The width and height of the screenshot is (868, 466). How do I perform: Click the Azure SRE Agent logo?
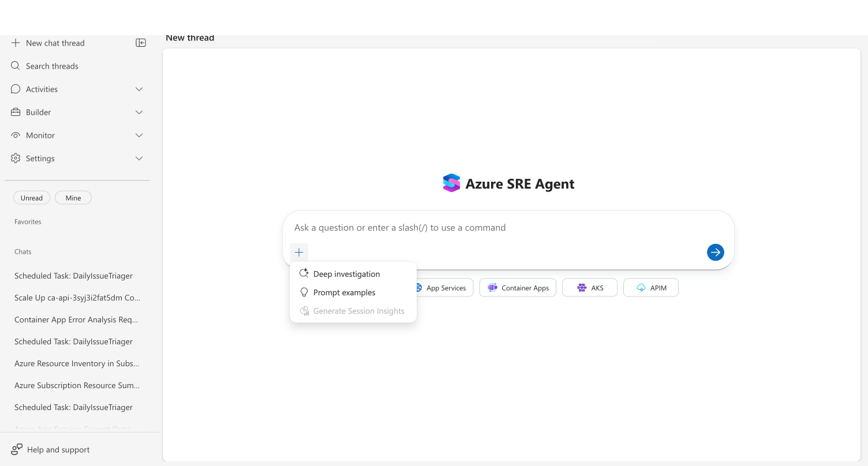pyautogui.click(x=451, y=183)
